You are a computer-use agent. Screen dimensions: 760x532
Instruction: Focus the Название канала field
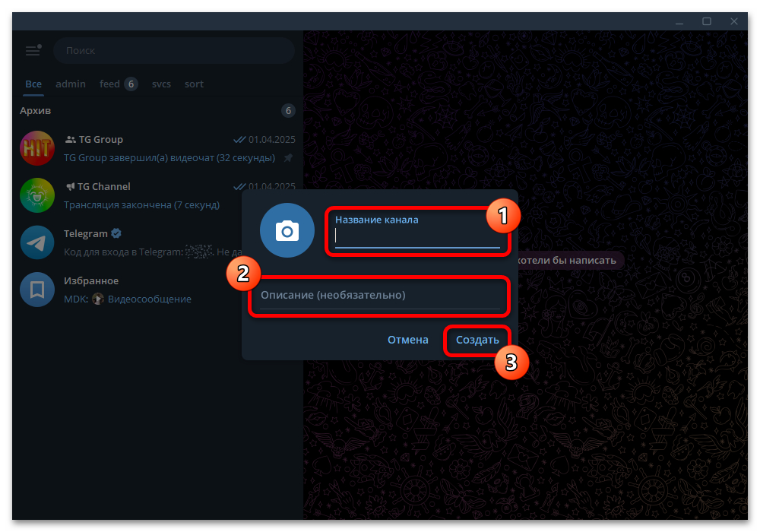(417, 232)
